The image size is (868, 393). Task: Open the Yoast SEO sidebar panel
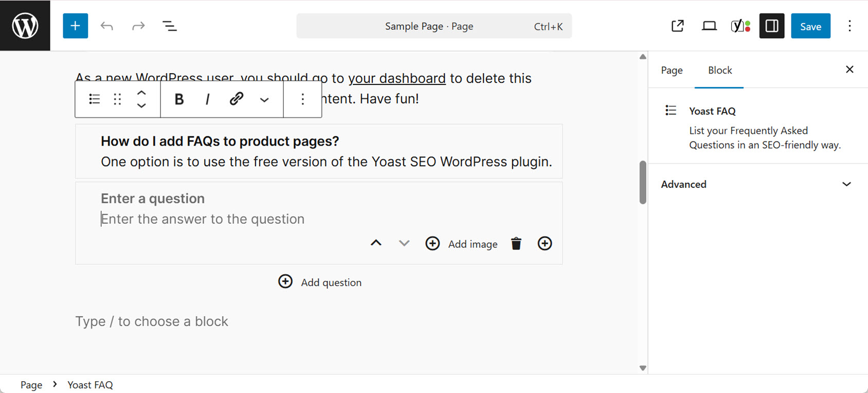click(x=740, y=26)
